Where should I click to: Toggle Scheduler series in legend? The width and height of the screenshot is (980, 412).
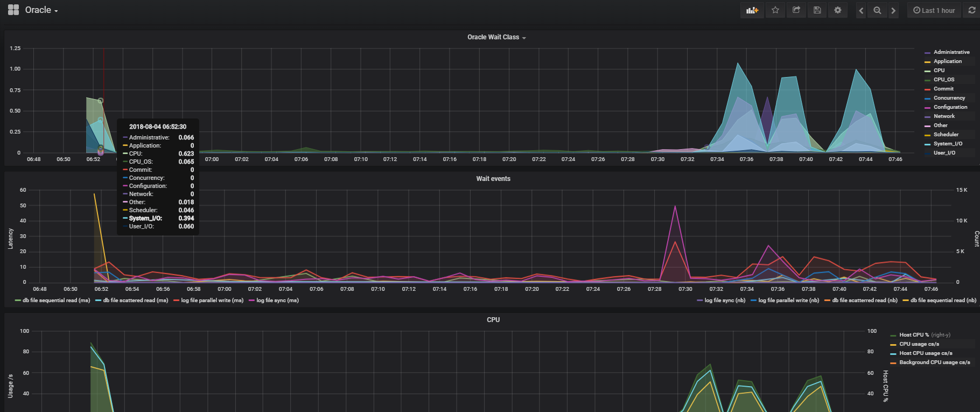pos(946,135)
